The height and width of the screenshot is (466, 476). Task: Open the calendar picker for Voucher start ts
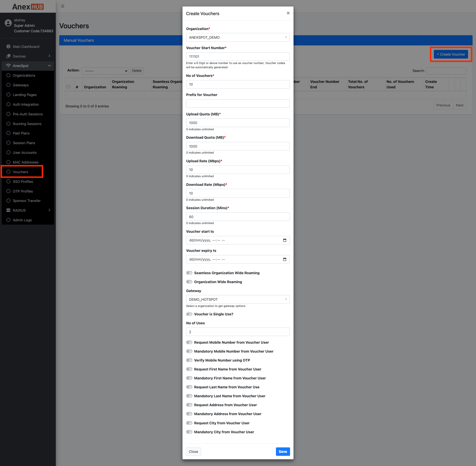(x=285, y=240)
